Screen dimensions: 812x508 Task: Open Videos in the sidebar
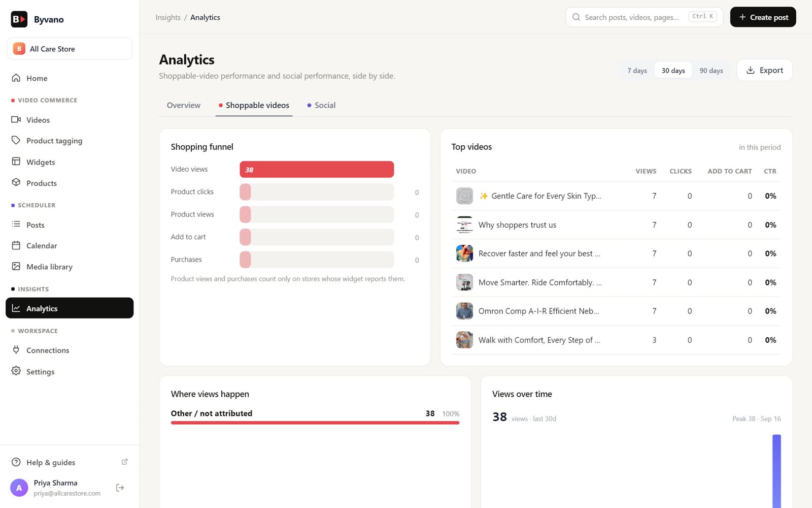pos(70,120)
